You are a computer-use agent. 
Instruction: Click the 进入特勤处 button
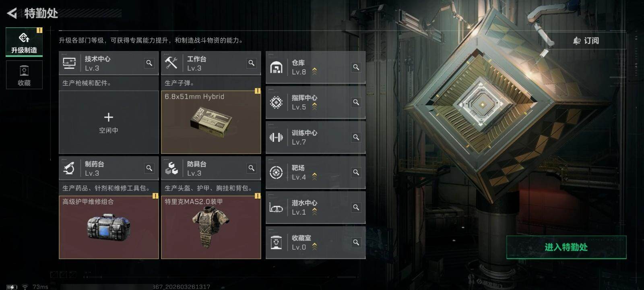tap(566, 247)
